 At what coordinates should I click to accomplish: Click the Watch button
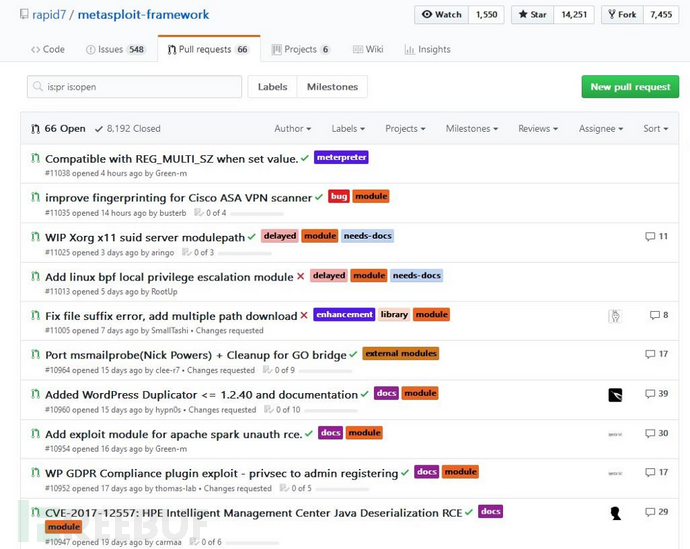click(x=441, y=15)
